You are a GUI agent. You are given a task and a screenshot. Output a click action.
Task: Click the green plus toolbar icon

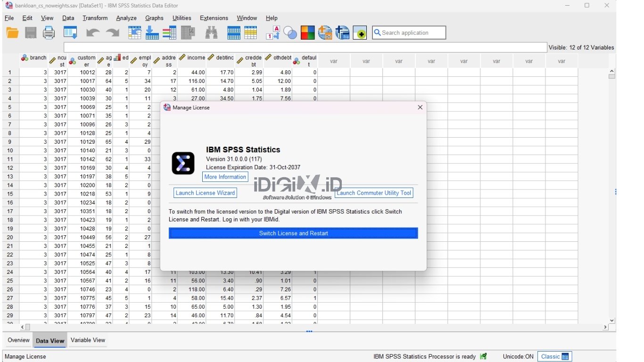(x=360, y=33)
